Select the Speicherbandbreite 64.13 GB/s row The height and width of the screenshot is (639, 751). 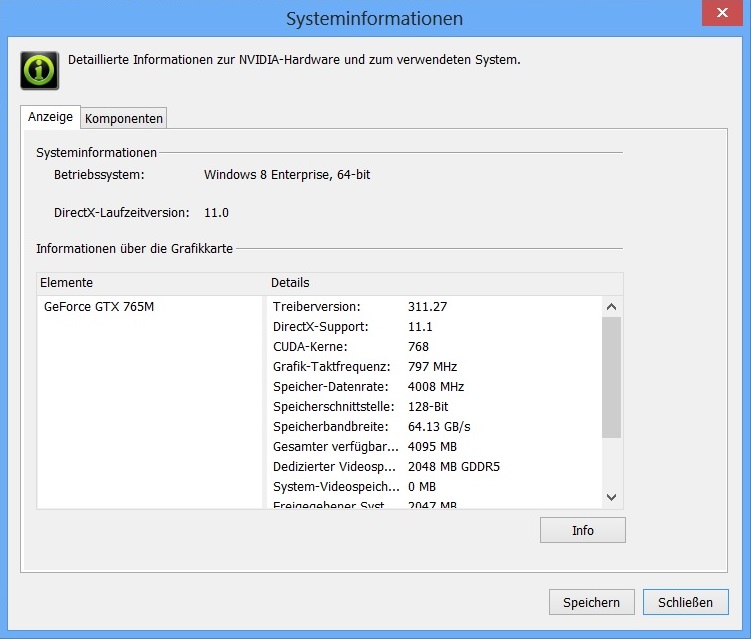pyautogui.click(x=435, y=427)
